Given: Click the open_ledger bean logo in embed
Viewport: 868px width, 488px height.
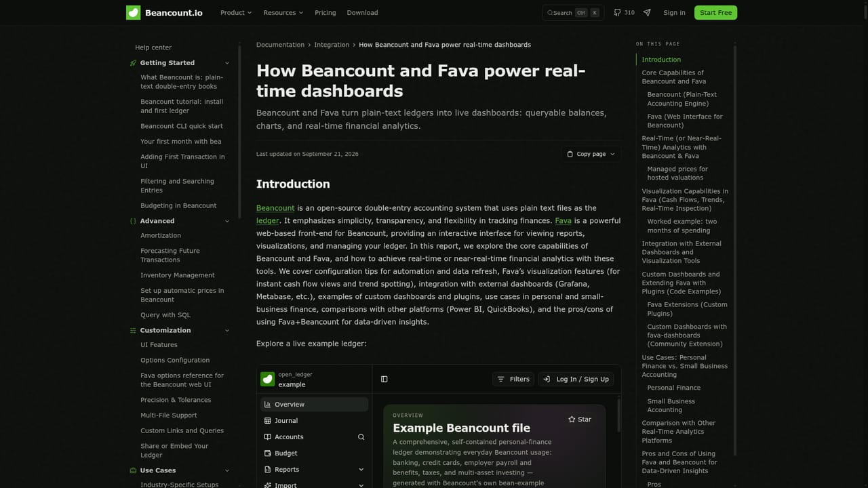Looking at the screenshot, I should 268,379.
